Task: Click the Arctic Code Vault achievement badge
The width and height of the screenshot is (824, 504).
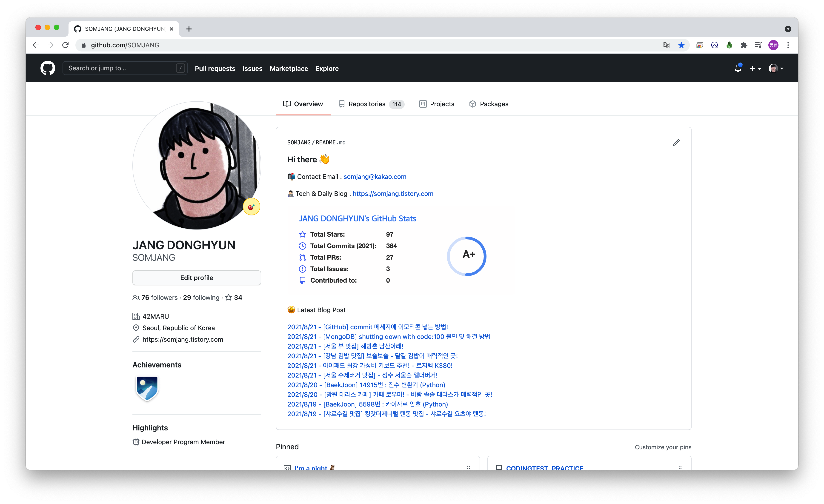Action: pos(147,388)
